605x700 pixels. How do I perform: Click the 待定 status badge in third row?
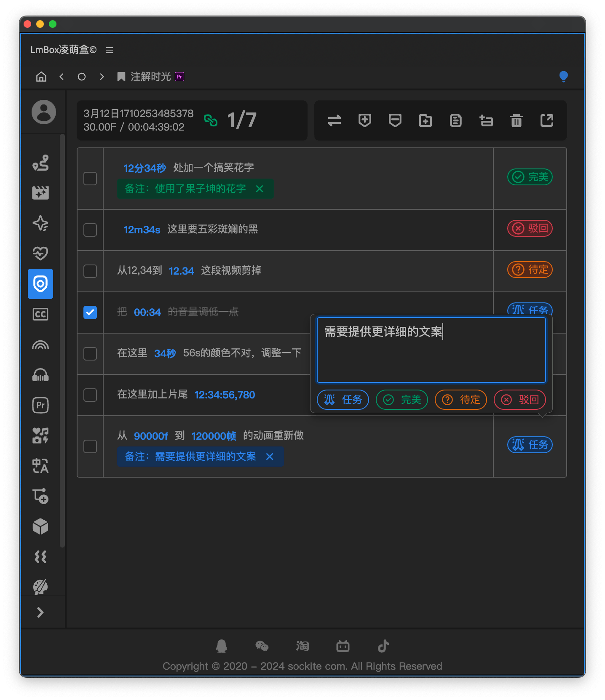click(530, 270)
